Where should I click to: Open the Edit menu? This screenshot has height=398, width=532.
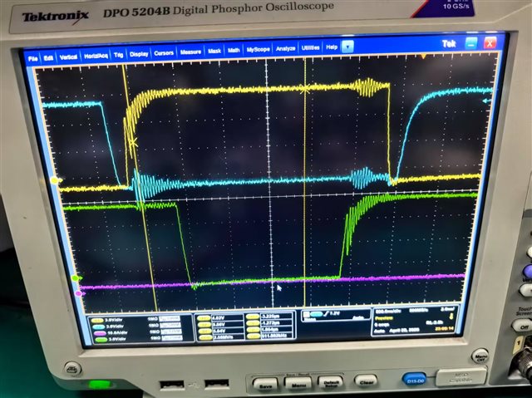point(48,58)
